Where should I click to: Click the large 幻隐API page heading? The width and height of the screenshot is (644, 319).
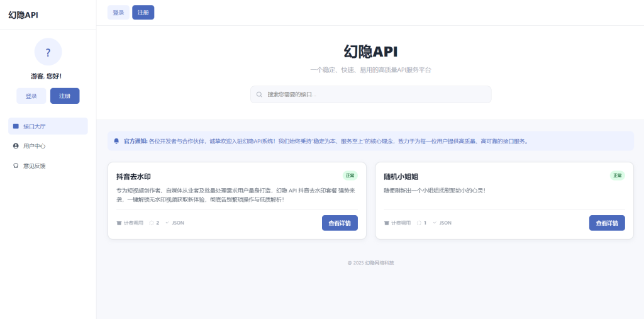click(370, 52)
